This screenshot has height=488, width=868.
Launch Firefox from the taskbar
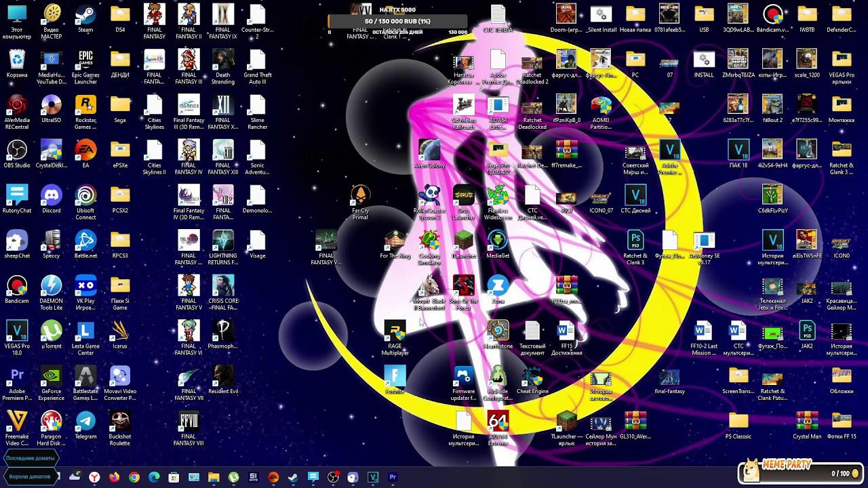point(114,477)
